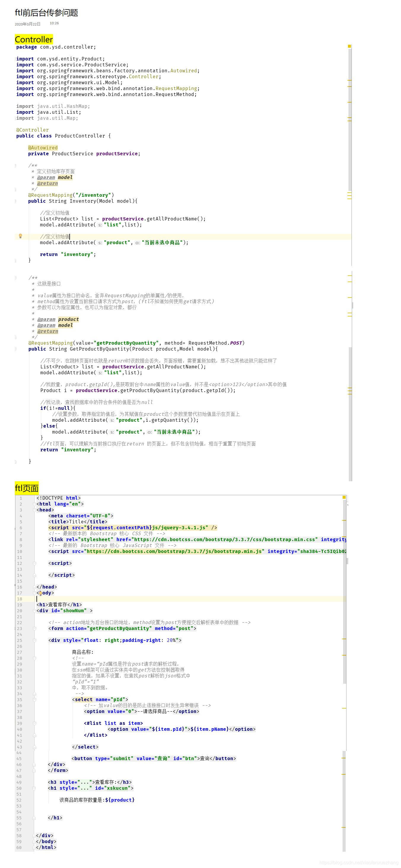
Task: Click the closing </html> tag line
Action: tap(46, 848)
